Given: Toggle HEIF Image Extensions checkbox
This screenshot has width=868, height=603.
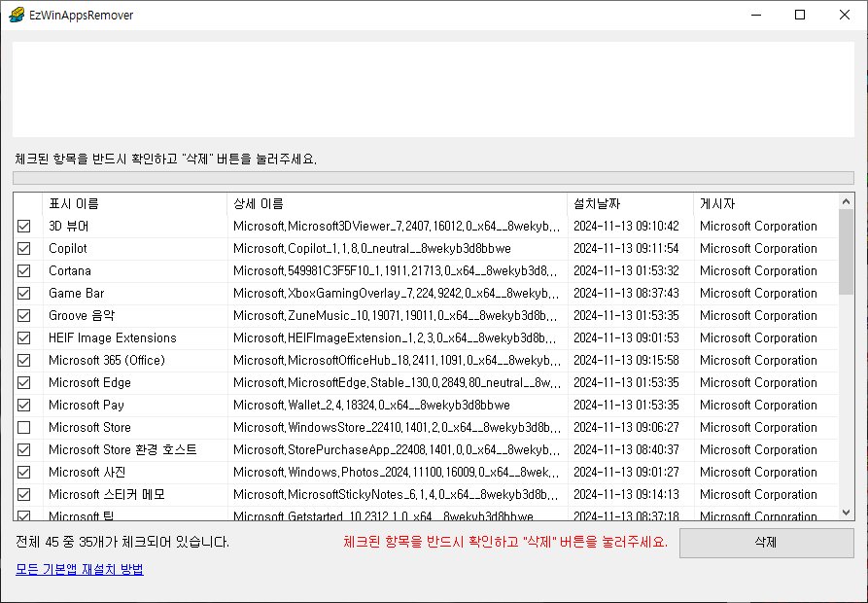Looking at the screenshot, I should point(23,337).
